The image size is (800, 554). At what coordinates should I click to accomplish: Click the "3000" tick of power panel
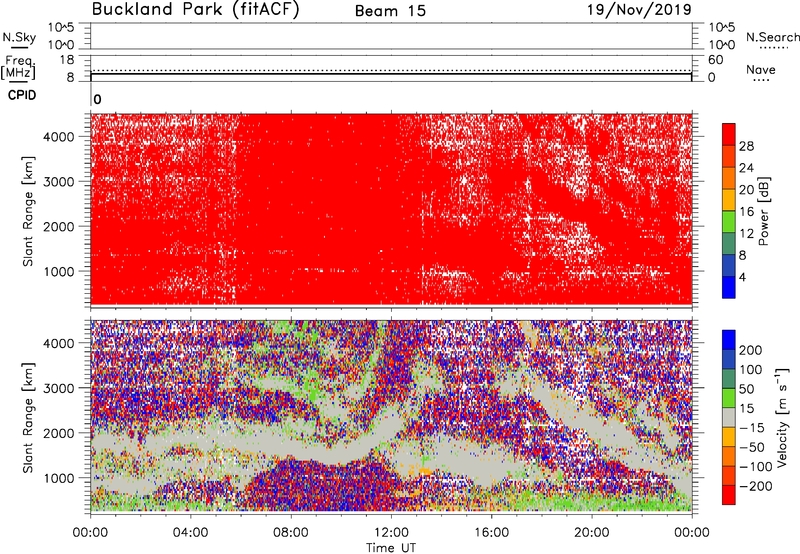pyautogui.click(x=59, y=182)
